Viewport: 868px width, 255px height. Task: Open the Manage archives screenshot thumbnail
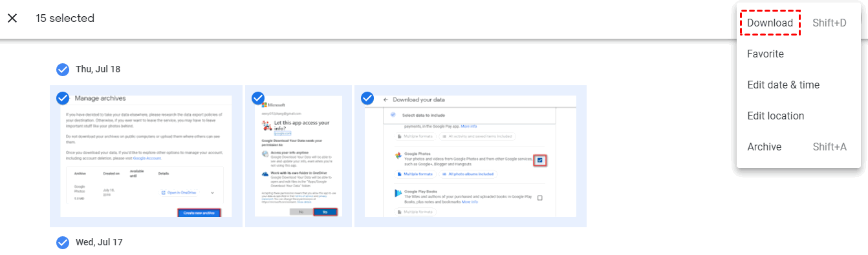tap(146, 156)
